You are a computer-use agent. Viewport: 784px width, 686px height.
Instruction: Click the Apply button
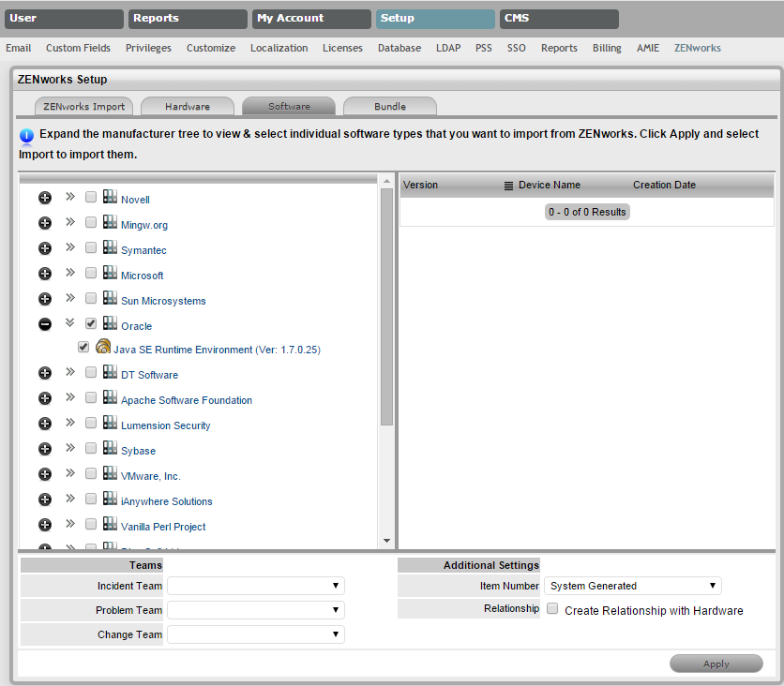716,664
